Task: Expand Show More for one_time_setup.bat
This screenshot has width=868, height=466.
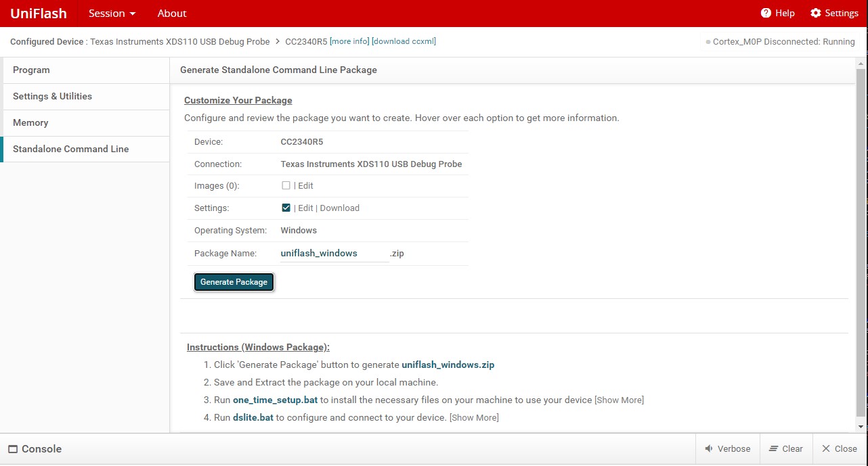Action: tap(619, 400)
